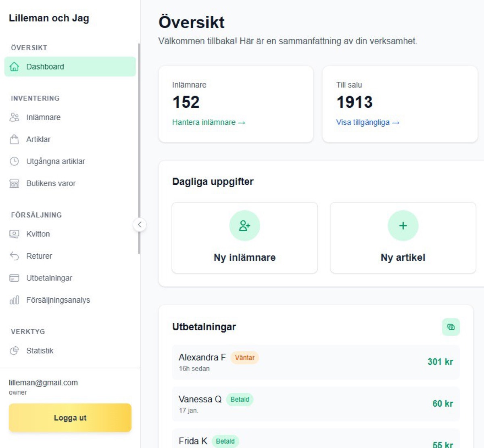The width and height of the screenshot is (484, 448).
Task: Open the Dashboard menu item
Action: point(70,67)
